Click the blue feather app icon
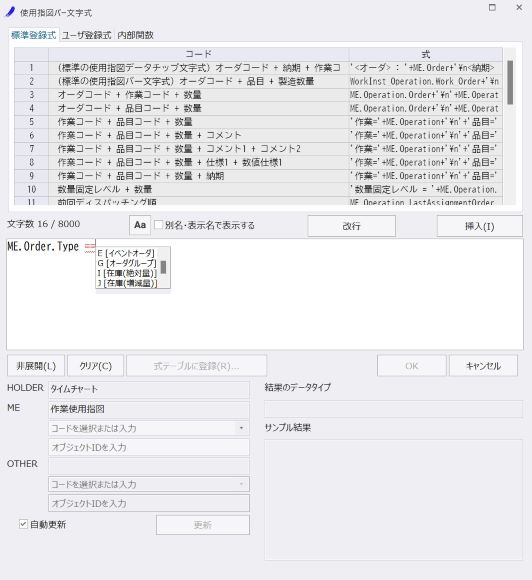 click(10, 12)
